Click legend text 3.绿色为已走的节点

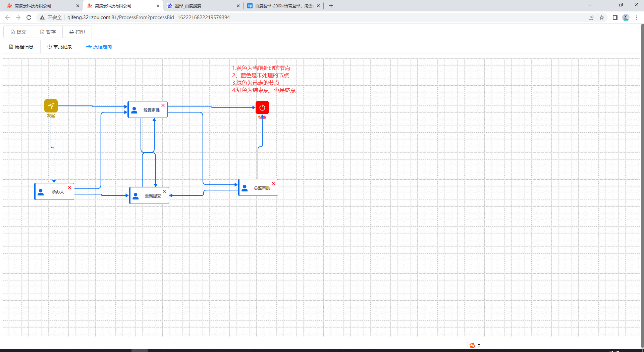tap(256, 83)
